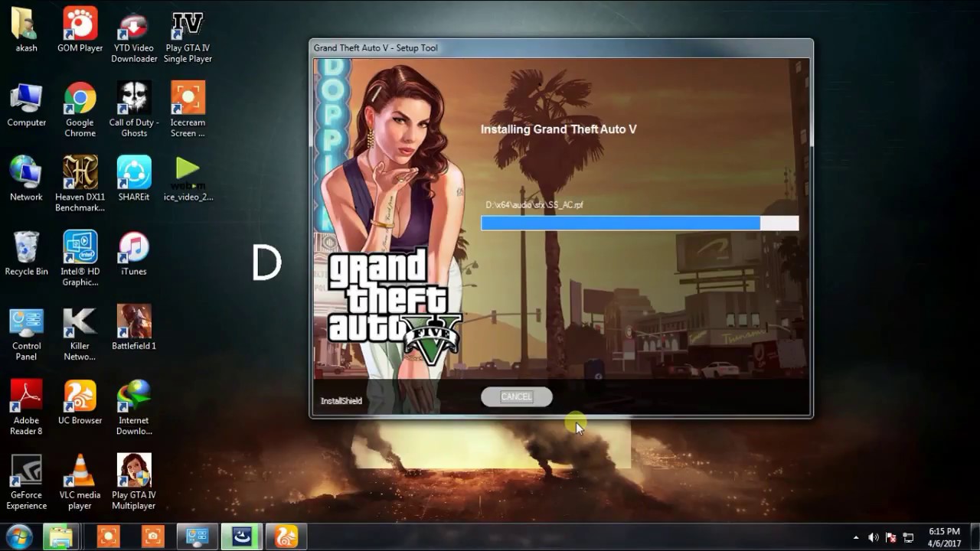This screenshot has width=980, height=551.
Task: Select Call of Duty - Ghosts shortcut
Action: [134, 110]
